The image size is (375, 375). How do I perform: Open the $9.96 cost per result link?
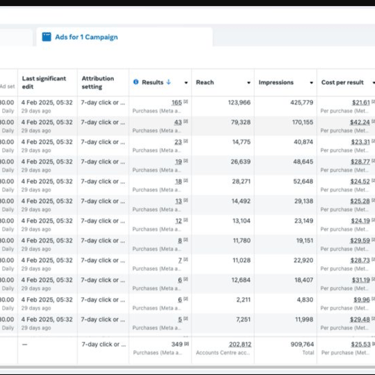point(362,299)
